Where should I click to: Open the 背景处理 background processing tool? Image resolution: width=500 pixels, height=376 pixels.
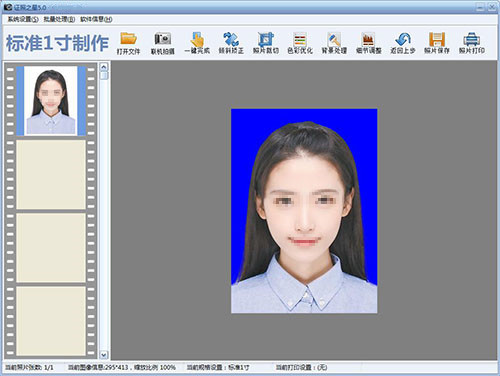pyautogui.click(x=334, y=43)
